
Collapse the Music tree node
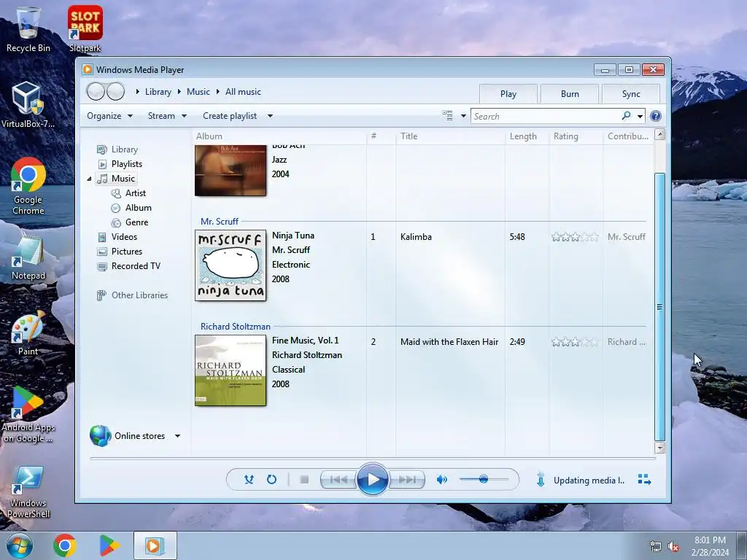point(89,179)
